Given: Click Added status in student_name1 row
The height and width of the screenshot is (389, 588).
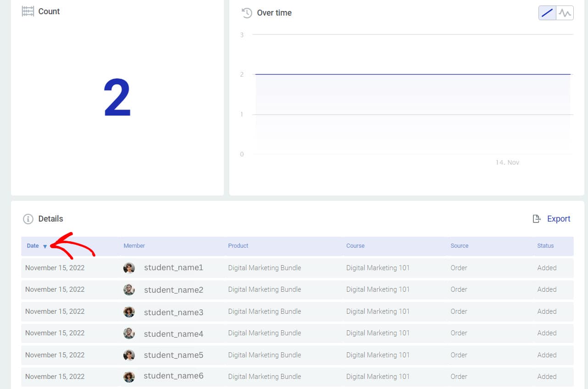Looking at the screenshot, I should tap(547, 268).
